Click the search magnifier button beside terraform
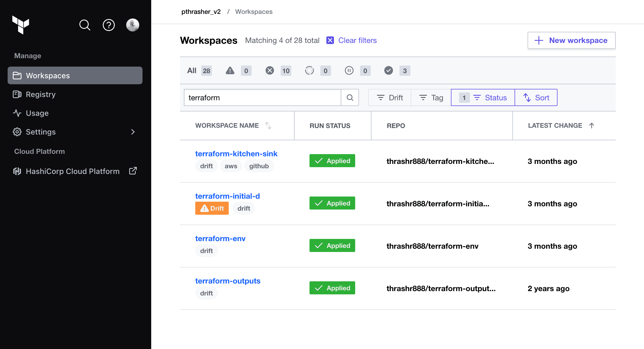Image resolution: width=644 pixels, height=349 pixels. tap(350, 98)
